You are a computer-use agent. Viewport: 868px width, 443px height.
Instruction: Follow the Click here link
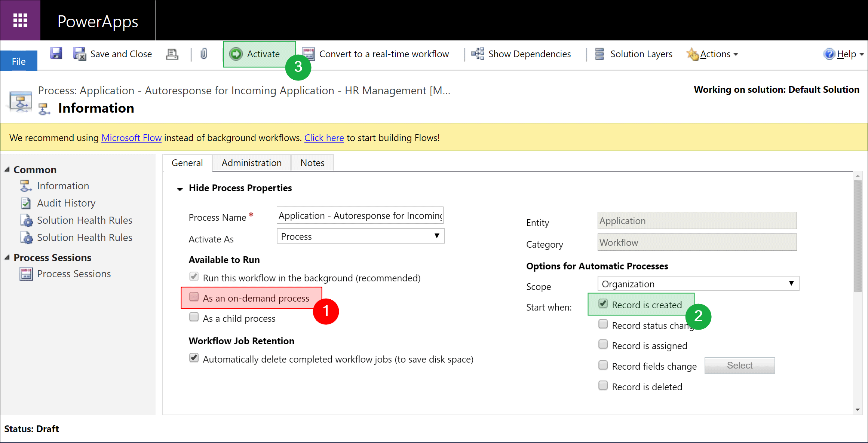click(324, 138)
